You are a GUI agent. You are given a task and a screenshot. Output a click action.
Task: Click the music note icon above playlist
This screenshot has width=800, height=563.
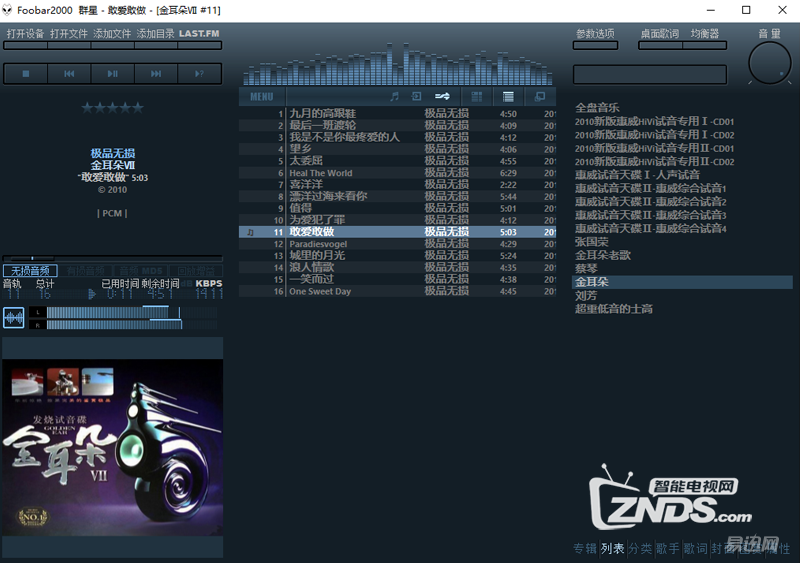click(394, 97)
